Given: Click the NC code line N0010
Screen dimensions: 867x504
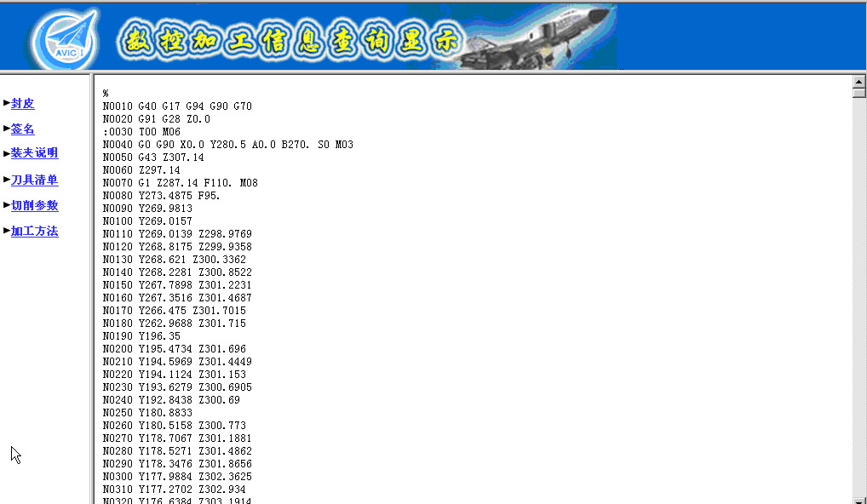Looking at the screenshot, I should [x=177, y=106].
